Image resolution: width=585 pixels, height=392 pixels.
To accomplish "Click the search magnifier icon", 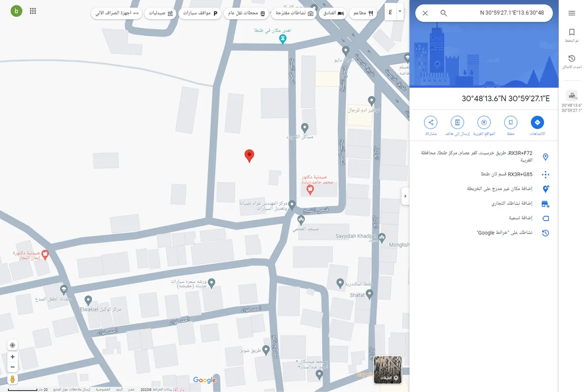I will click(x=444, y=13).
